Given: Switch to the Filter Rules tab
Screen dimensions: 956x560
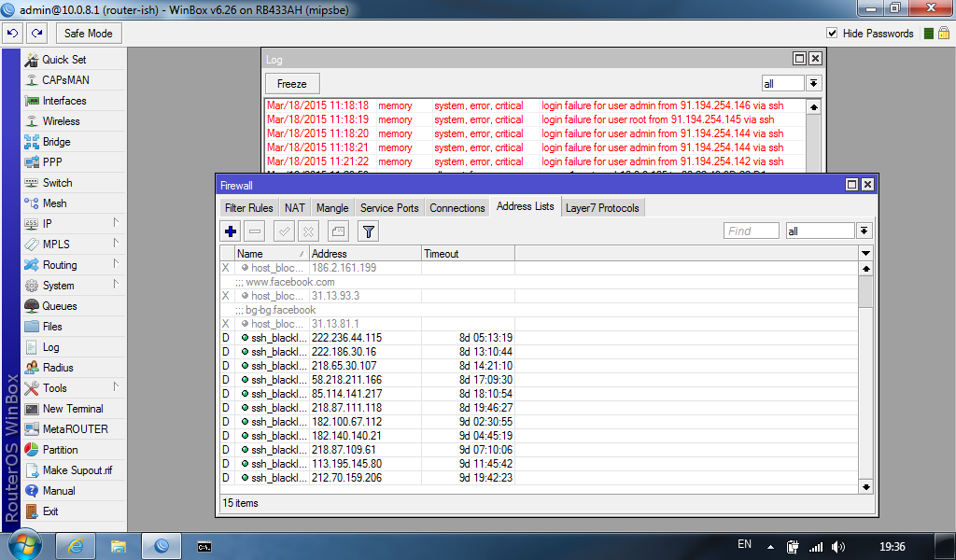Looking at the screenshot, I should (x=249, y=208).
